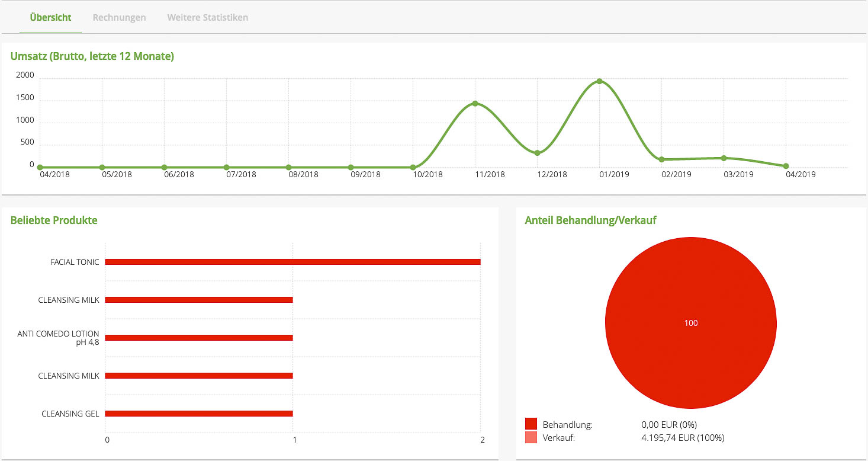The height and width of the screenshot is (461, 868).
Task: Open the Weitere Statistiken tab
Action: point(207,17)
